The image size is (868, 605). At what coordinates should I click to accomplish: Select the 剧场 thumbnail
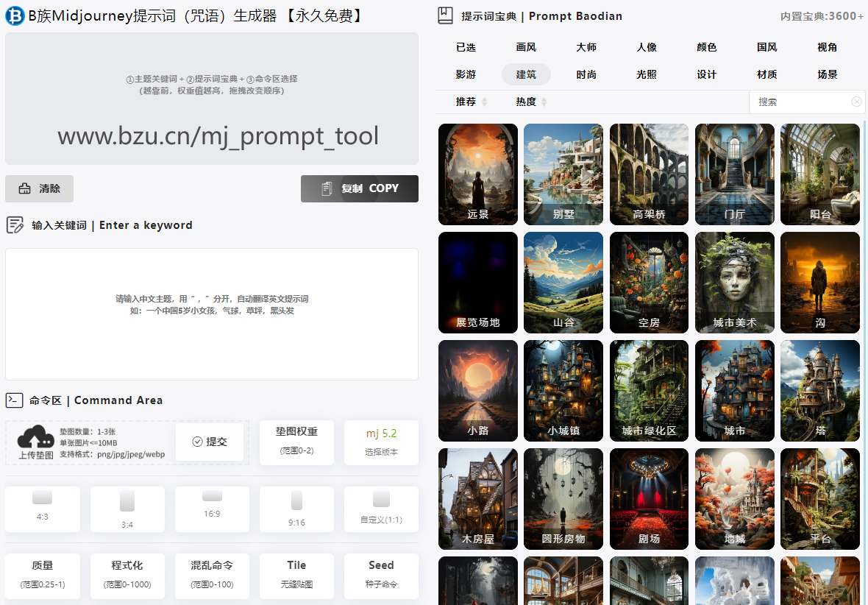[650, 499]
